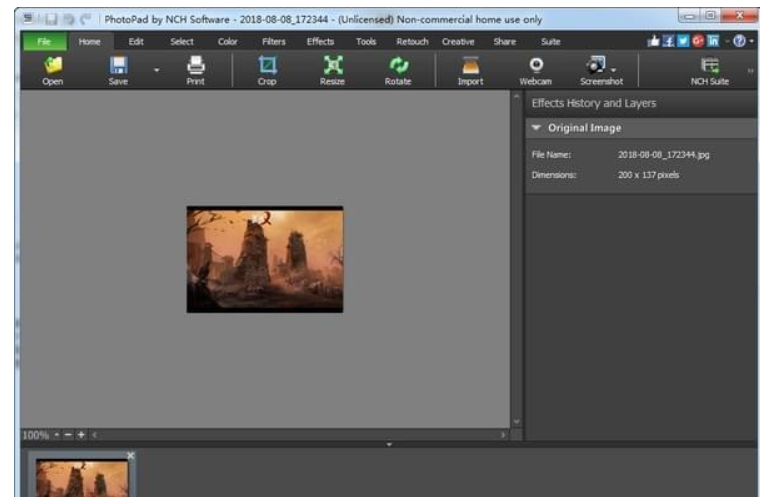Zoom in with the plus button
This screenshot has height=497, width=760.
pyautogui.click(x=81, y=435)
